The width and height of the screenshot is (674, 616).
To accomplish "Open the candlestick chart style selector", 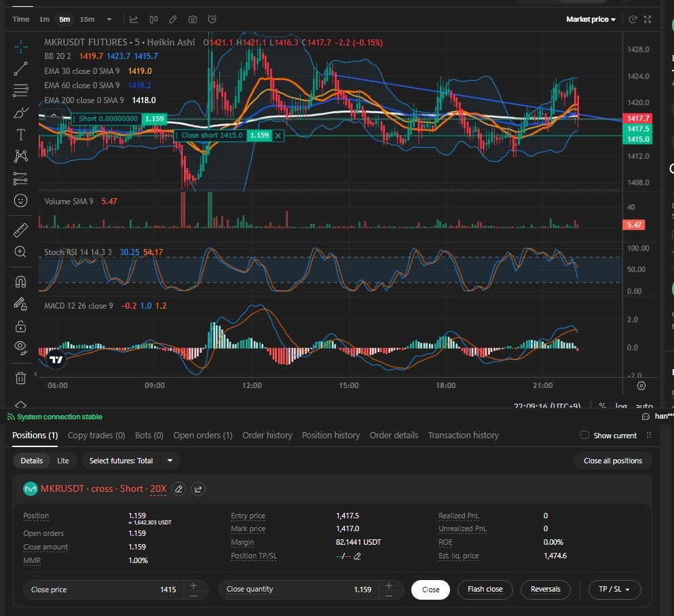I will click(x=153, y=19).
